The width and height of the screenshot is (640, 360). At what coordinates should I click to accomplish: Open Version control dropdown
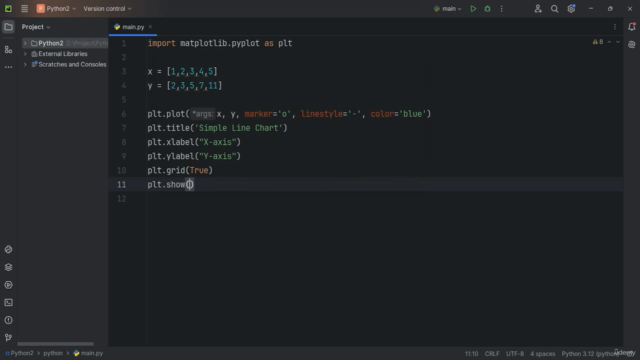107,9
